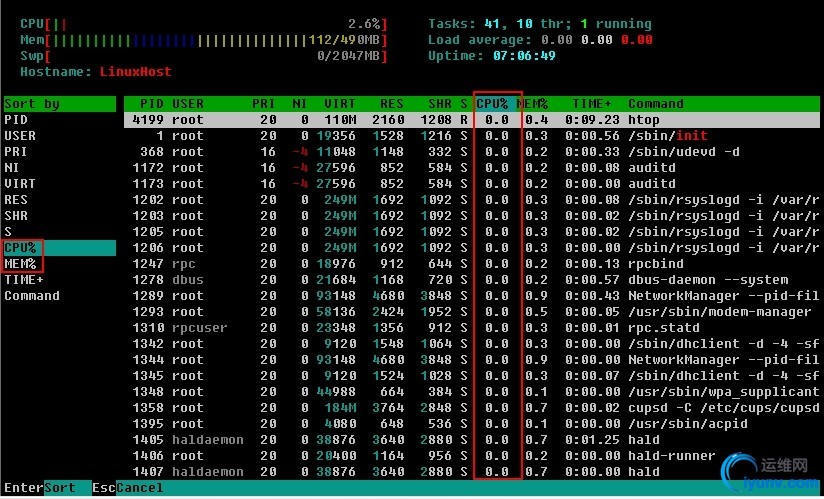Viewport: 824px width, 499px height.
Task: Click the Uptime value 07:06:49
Action: click(524, 56)
